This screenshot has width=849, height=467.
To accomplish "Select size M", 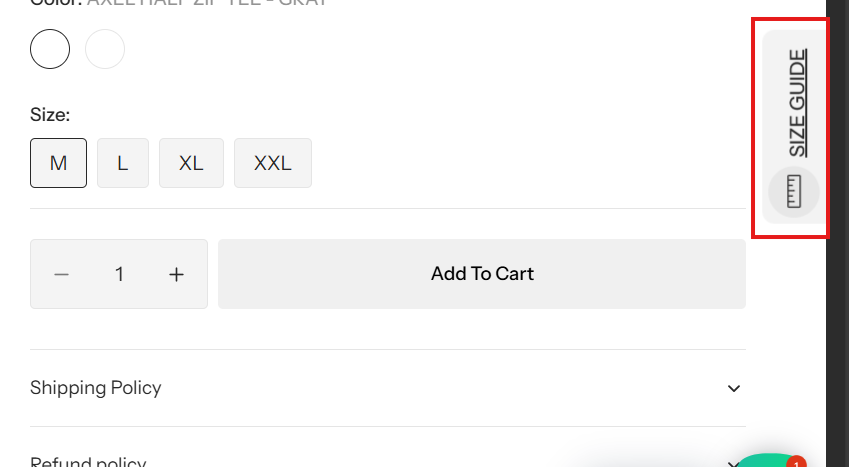I will coord(58,163).
